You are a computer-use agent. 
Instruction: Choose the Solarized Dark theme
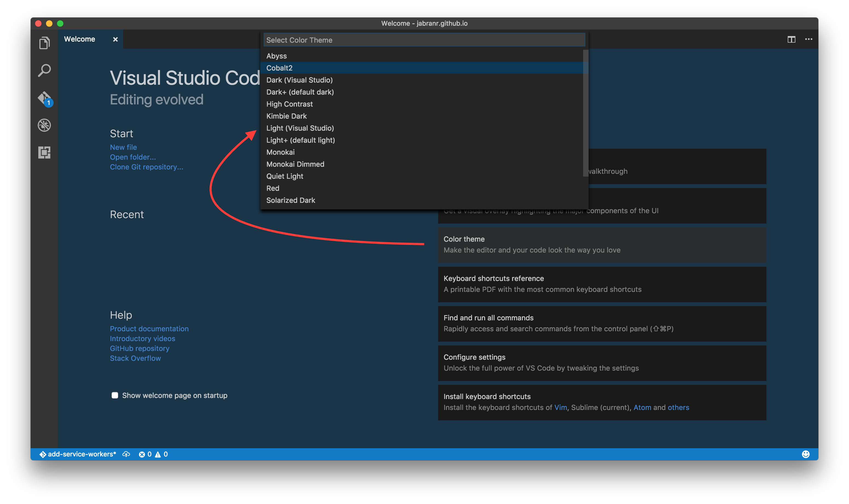pyautogui.click(x=421, y=200)
